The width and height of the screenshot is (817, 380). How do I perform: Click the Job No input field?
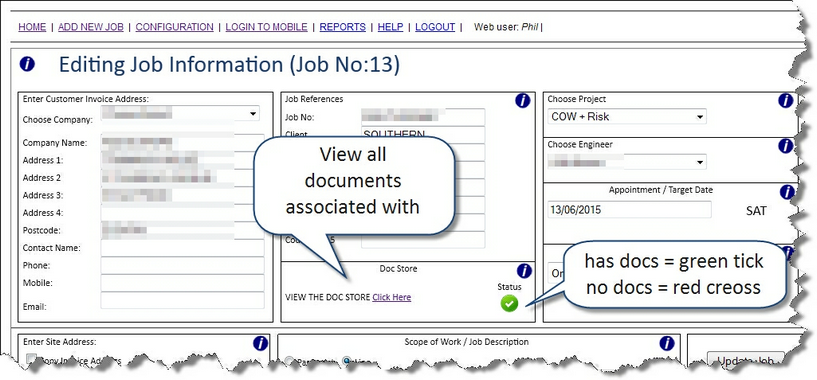(x=423, y=117)
